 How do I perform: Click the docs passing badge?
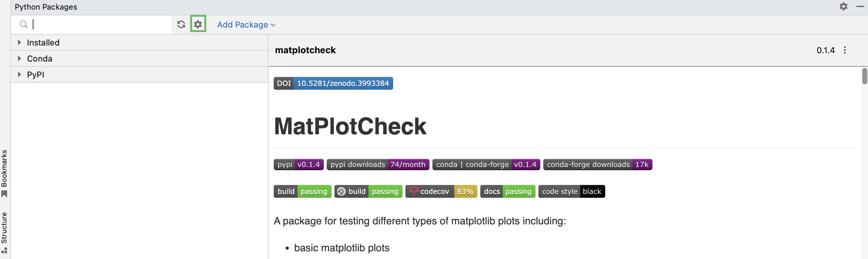click(x=507, y=191)
